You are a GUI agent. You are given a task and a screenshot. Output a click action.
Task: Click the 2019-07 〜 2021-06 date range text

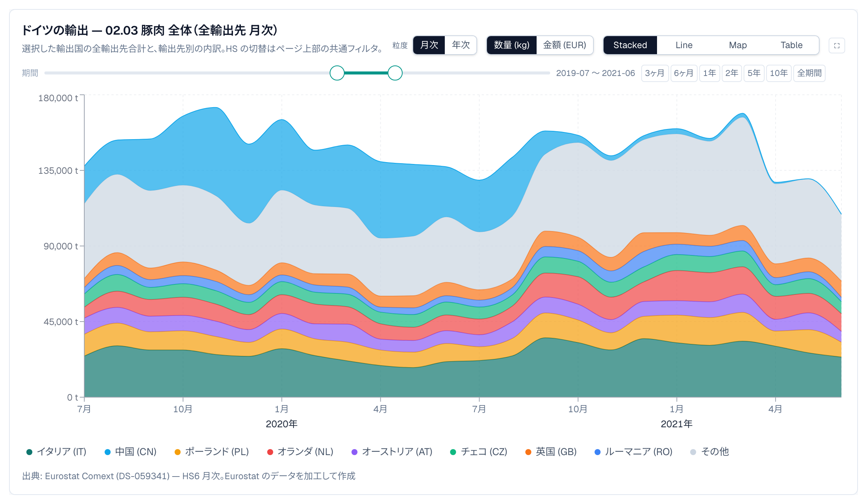pyautogui.click(x=595, y=73)
